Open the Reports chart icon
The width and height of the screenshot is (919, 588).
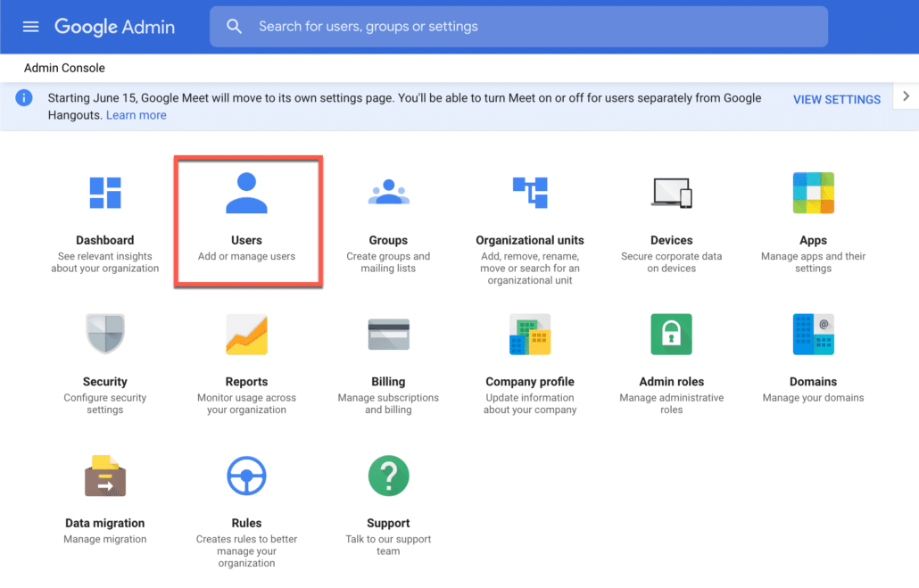247,335
